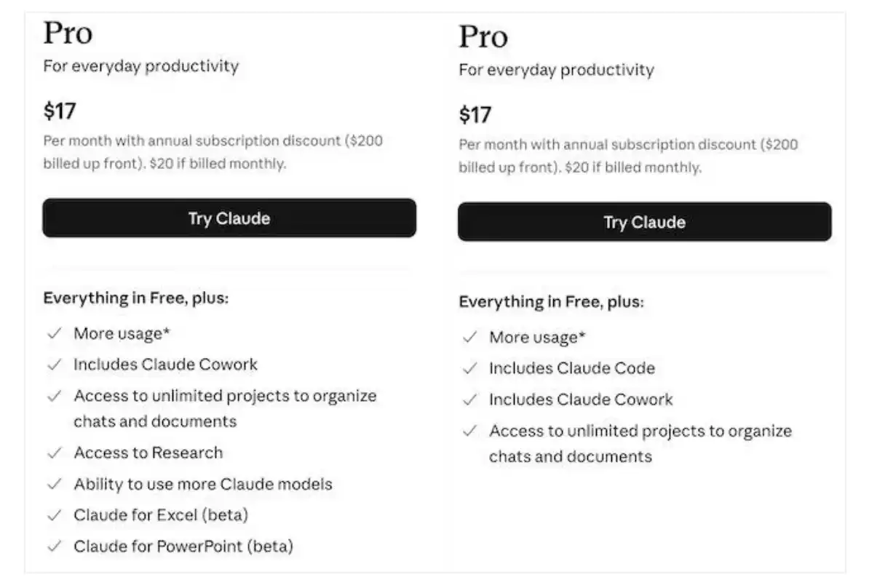Click the unlimited projects checkmark in the right card
This screenshot has width=869, height=588.
point(470,432)
